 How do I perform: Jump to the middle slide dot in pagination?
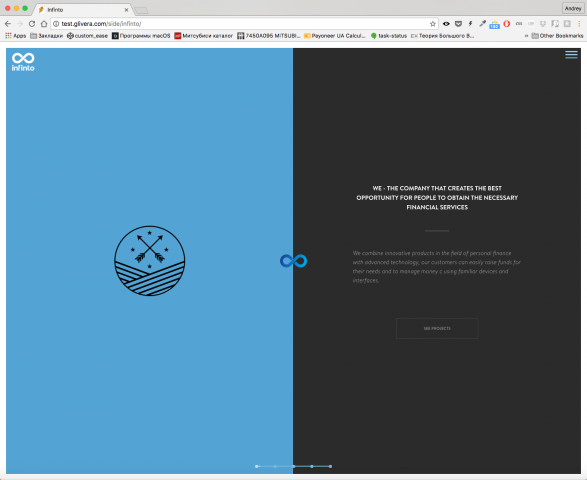click(x=294, y=466)
